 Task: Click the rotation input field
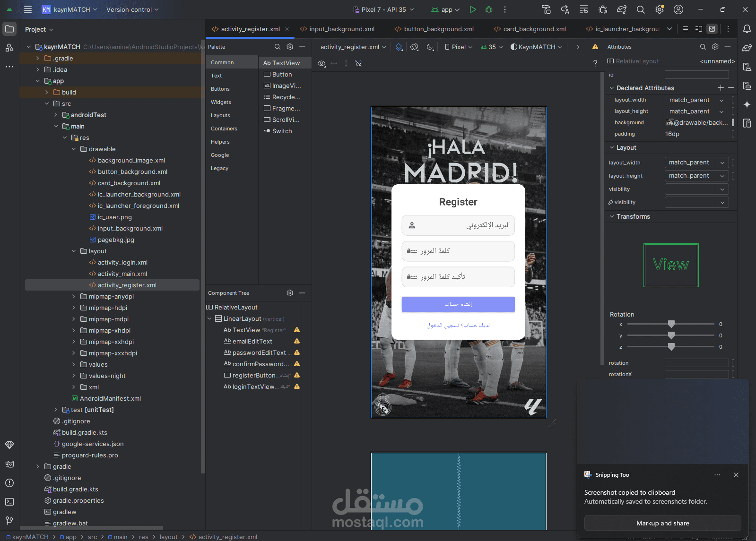(x=696, y=363)
